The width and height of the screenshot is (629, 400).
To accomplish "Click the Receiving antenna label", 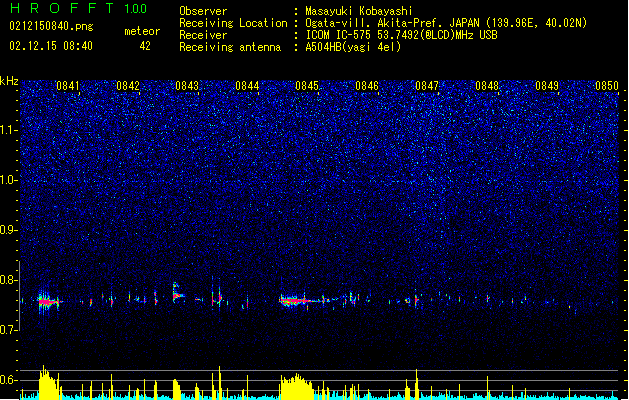I will point(230,47).
